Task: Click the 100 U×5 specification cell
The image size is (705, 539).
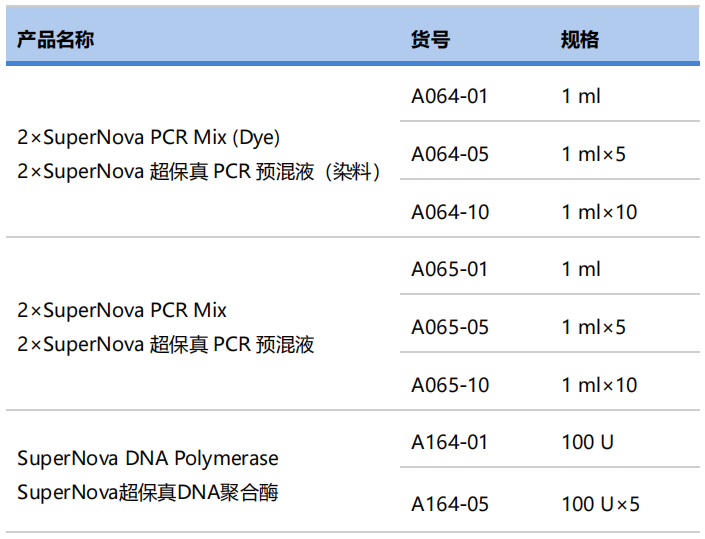Action: (x=600, y=504)
